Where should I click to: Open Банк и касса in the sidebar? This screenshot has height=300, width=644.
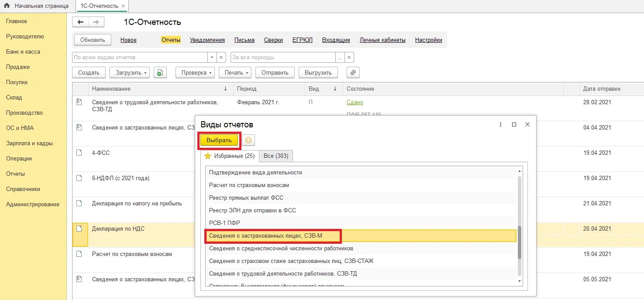23,51
